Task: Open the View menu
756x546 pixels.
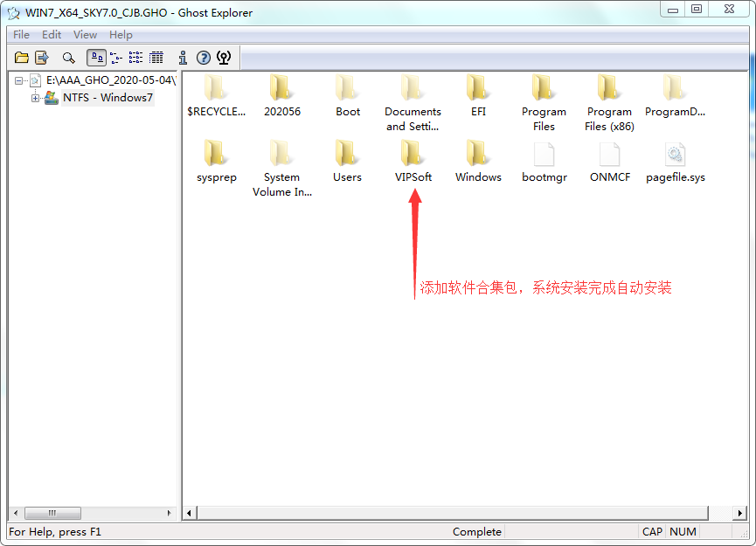Action: [86, 35]
